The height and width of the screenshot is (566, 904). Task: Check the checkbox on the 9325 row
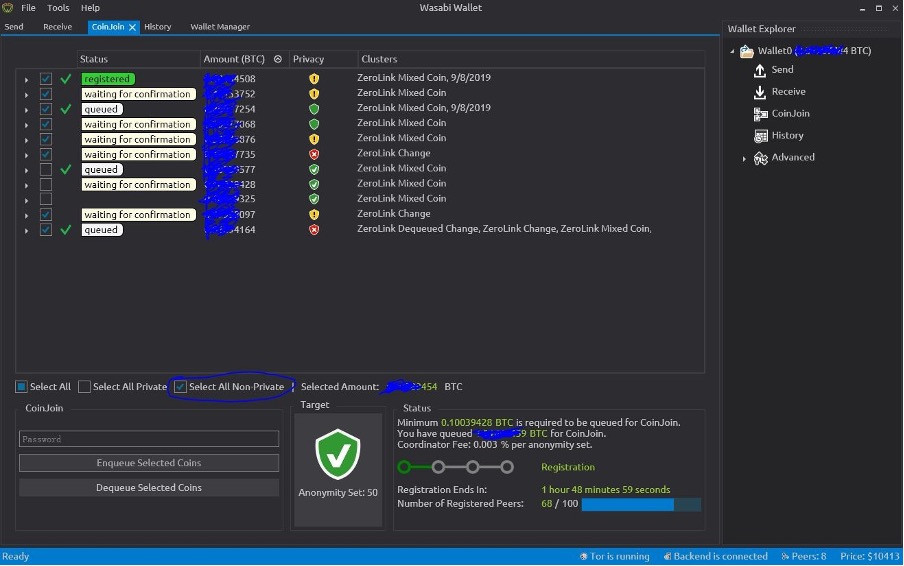[46, 199]
